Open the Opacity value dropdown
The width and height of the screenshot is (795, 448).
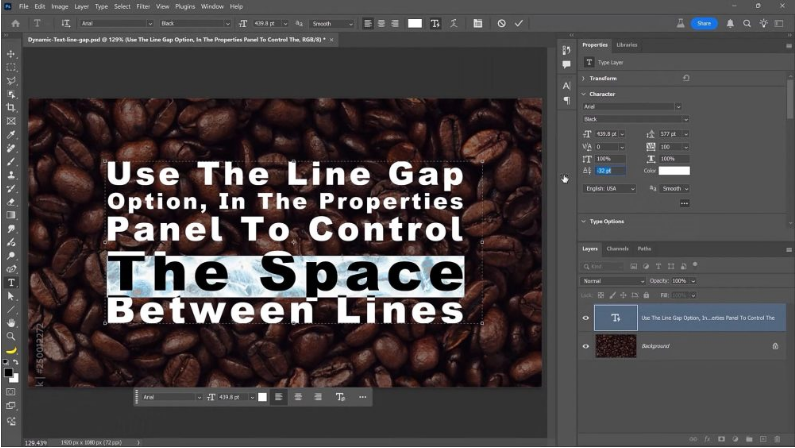coord(693,281)
